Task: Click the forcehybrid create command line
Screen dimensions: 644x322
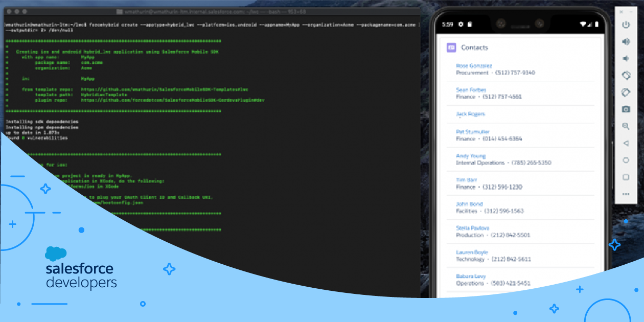Action: pos(212,27)
